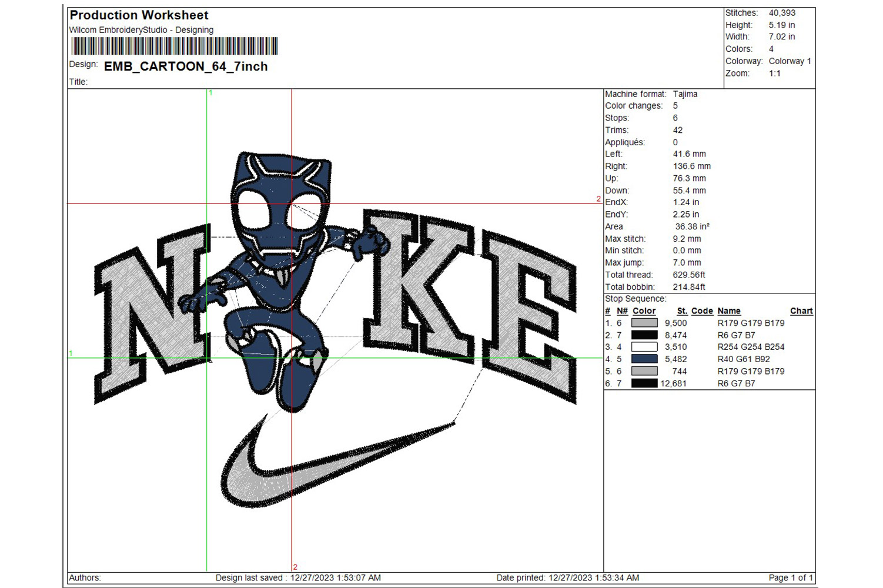This screenshot has width=883, height=588.
Task: Click the Page 1 of 1 indicator
Action: click(x=790, y=577)
